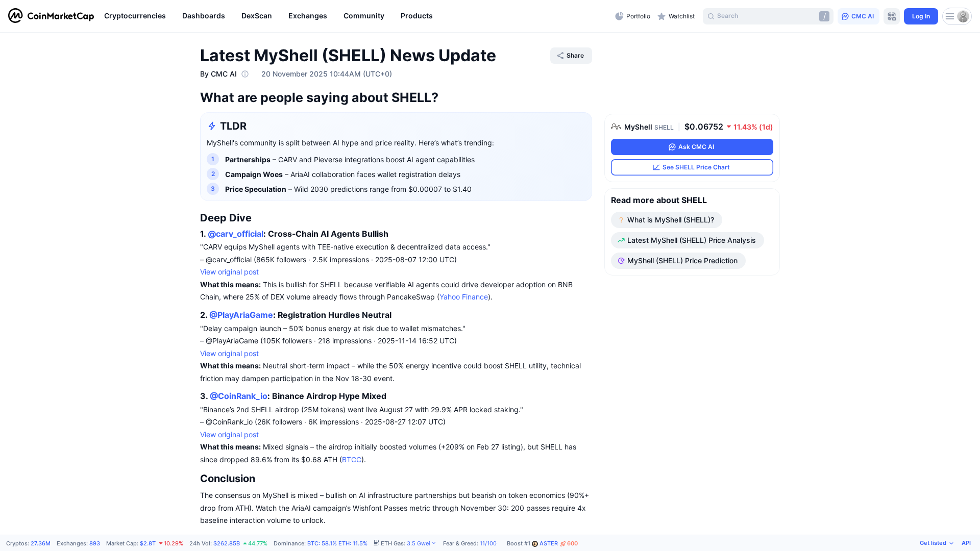The height and width of the screenshot is (551, 980).
Task: Click the info icon beside CMC AI
Action: tap(245, 74)
